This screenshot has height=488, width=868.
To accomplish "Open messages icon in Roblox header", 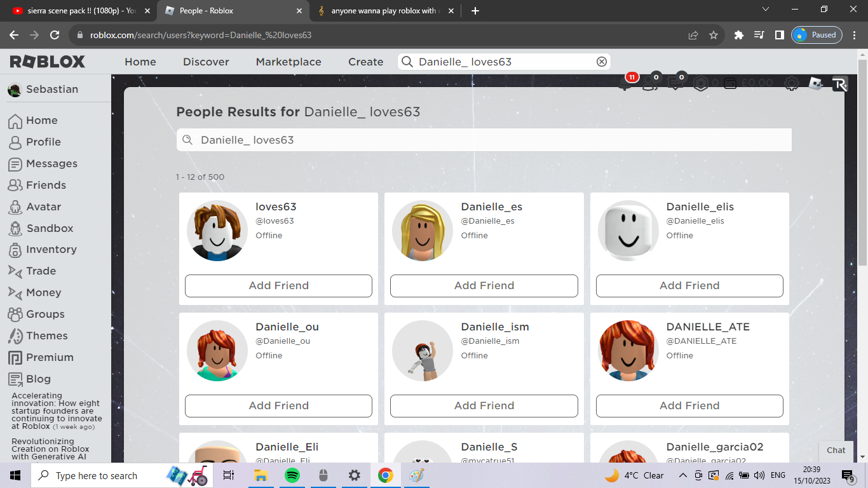I will 675,84.
